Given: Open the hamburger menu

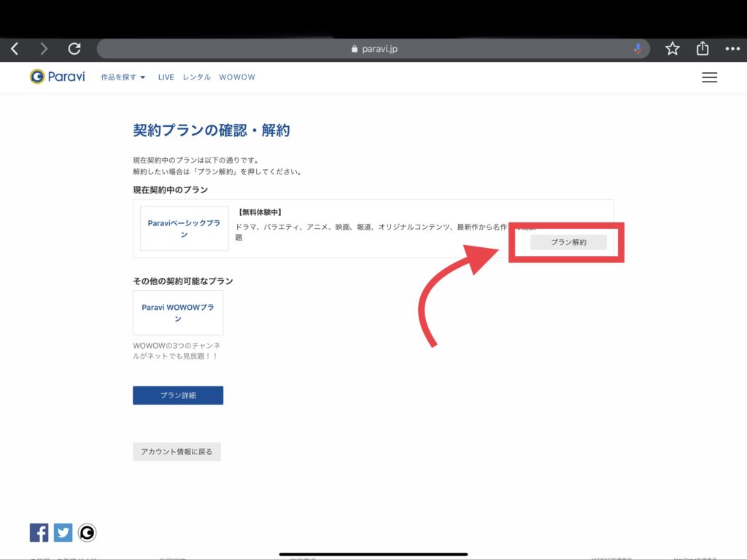Looking at the screenshot, I should pos(709,77).
